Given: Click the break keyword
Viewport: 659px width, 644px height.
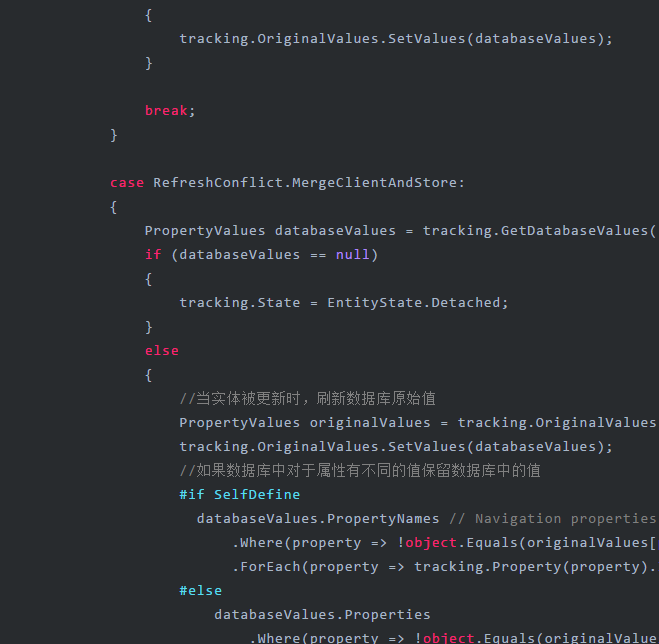Looking at the screenshot, I should [166, 111].
